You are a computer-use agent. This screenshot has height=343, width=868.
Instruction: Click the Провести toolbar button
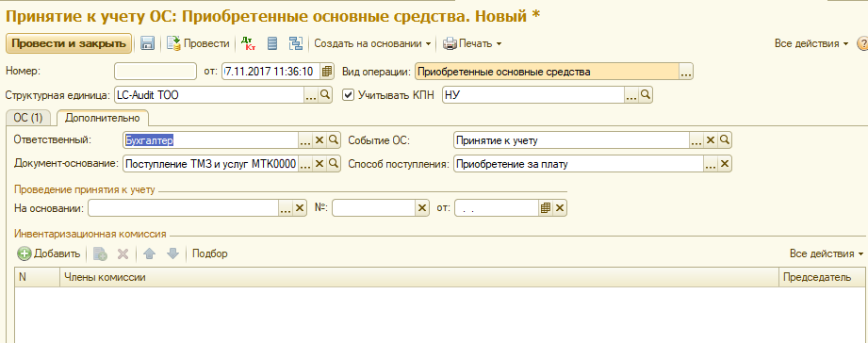(x=198, y=43)
